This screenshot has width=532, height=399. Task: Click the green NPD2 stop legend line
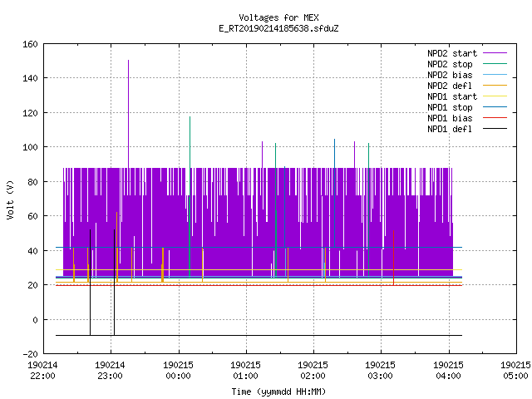pyautogui.click(x=495, y=64)
